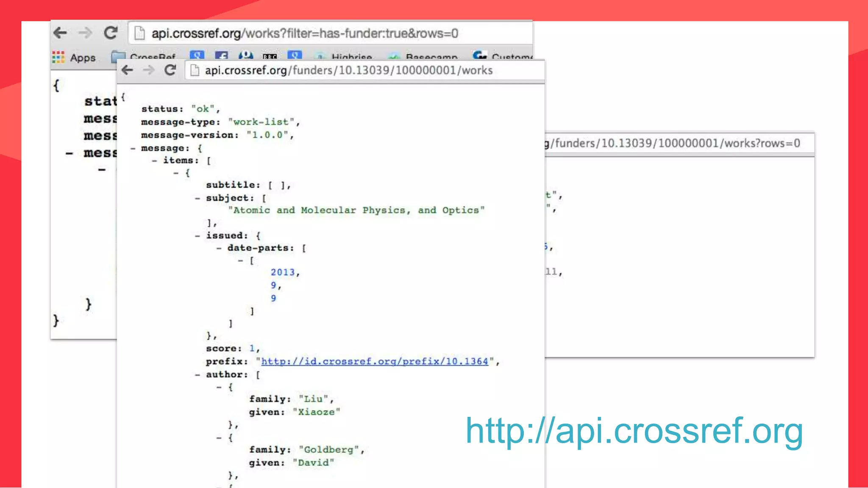Open the Facebook bookmark icon
868x488 pixels.
pos(221,56)
